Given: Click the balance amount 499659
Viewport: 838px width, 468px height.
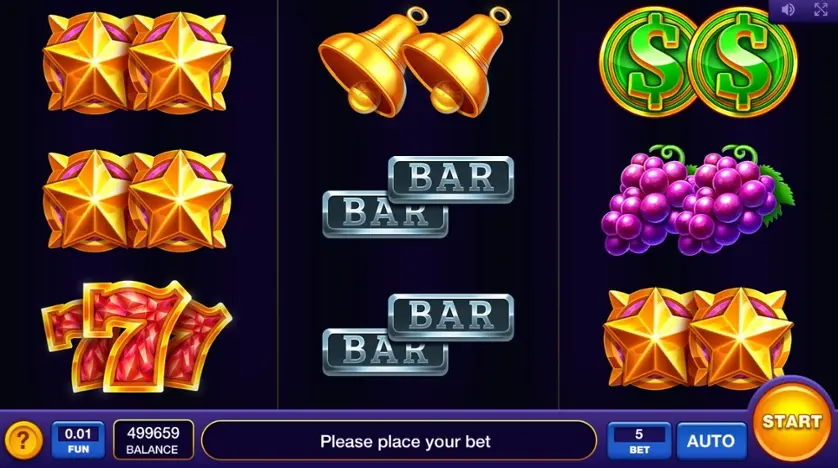Looking at the screenshot, I should point(153,433).
